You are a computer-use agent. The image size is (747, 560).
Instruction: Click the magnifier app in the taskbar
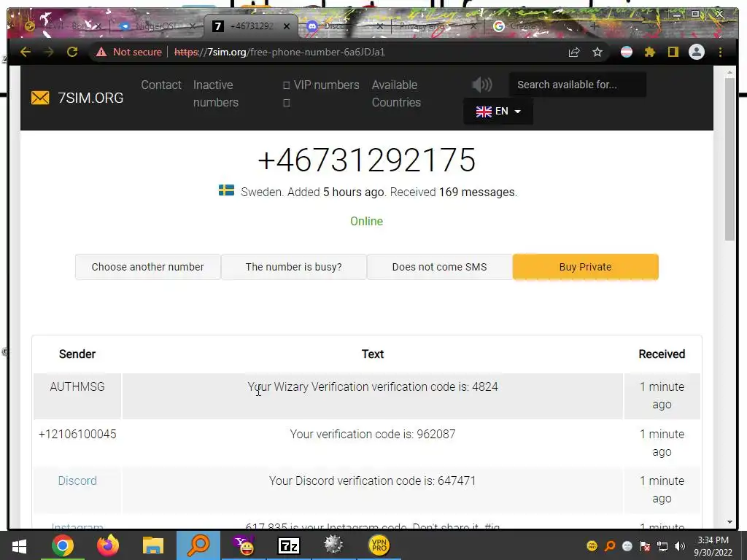coord(198,545)
